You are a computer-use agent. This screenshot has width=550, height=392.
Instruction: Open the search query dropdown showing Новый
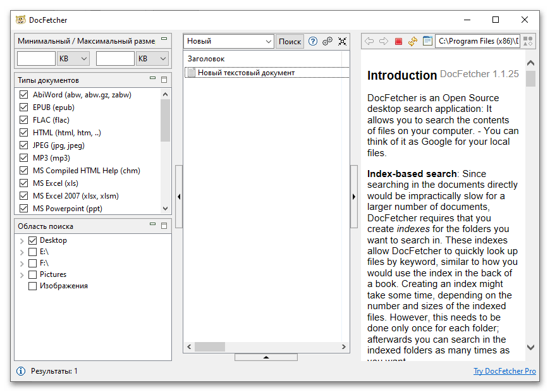pos(228,41)
